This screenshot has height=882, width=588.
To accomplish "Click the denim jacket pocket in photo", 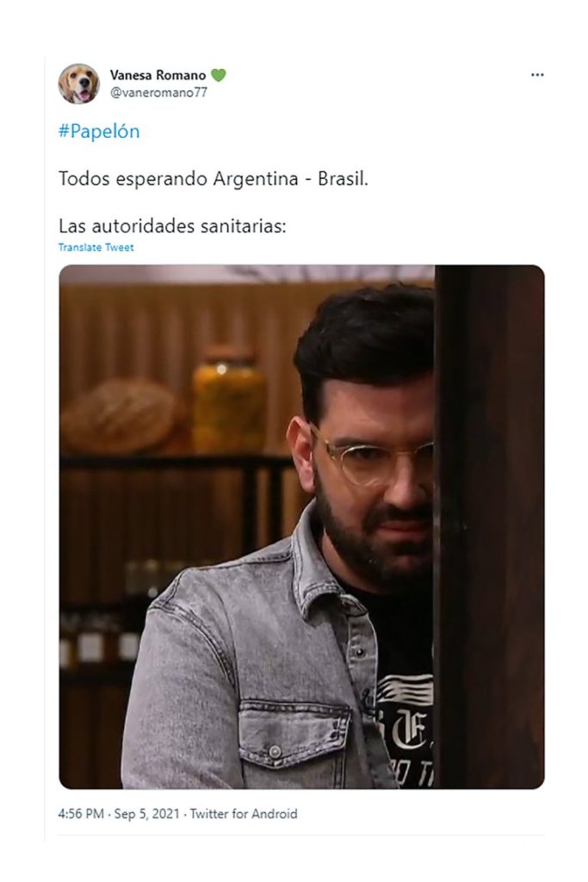I will 294,734.
